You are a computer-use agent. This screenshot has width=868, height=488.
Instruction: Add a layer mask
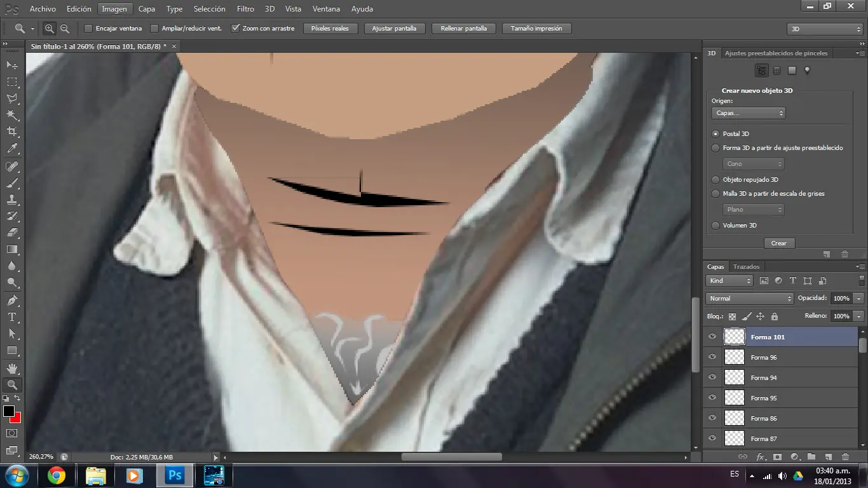pos(777,457)
